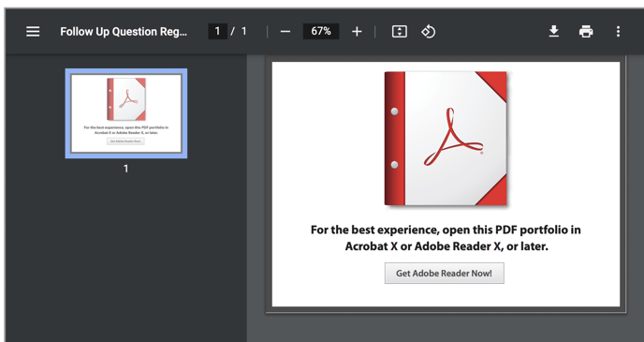Viewport: 644px width, 342px height.
Task: Click the zoom out minus icon
Action: point(285,32)
